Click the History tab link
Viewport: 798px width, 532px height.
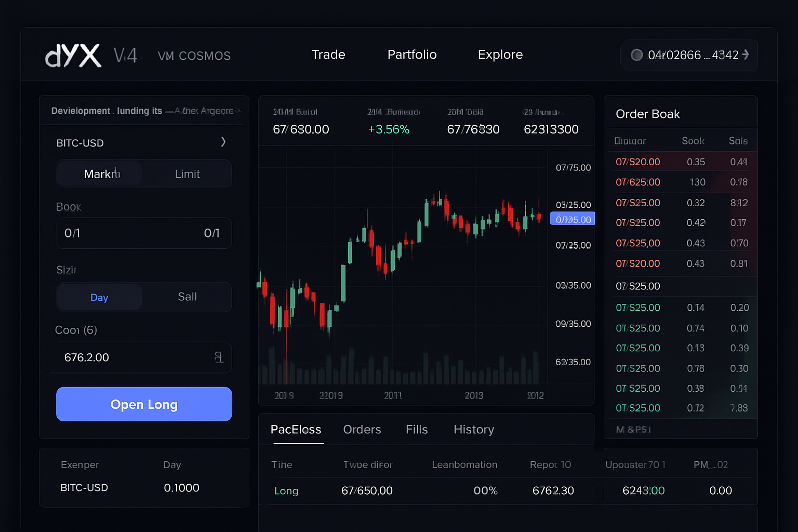tap(474, 430)
